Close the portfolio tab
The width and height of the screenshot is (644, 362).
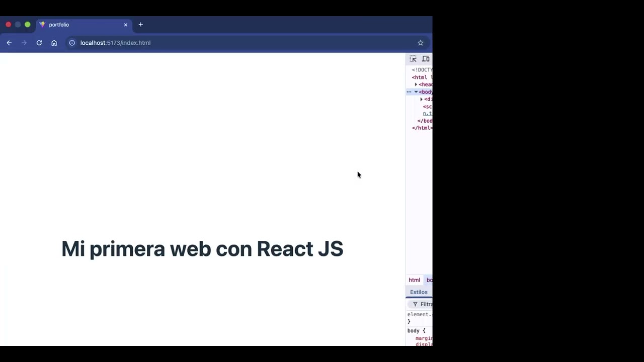pyautogui.click(x=125, y=25)
